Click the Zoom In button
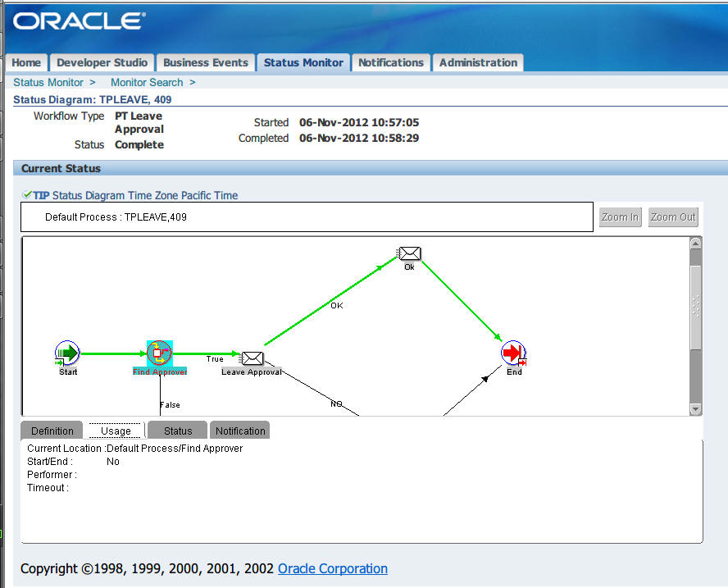This screenshot has height=588, width=728. click(620, 217)
